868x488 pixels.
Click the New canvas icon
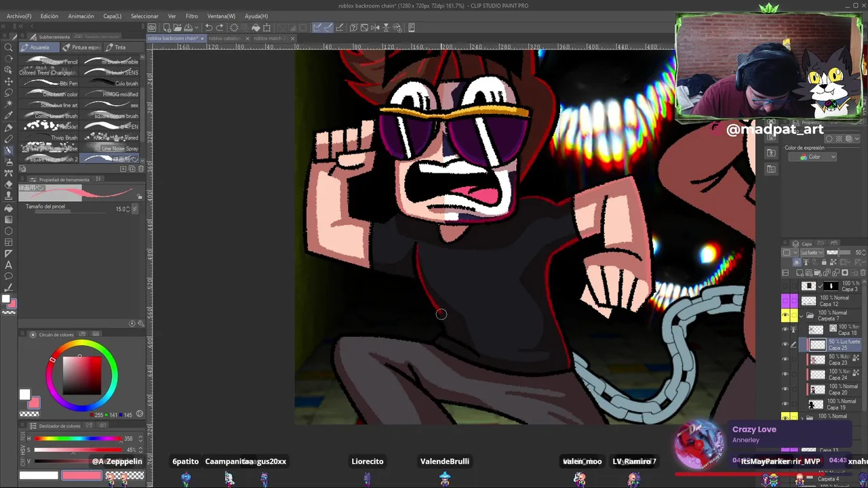[x=167, y=28]
